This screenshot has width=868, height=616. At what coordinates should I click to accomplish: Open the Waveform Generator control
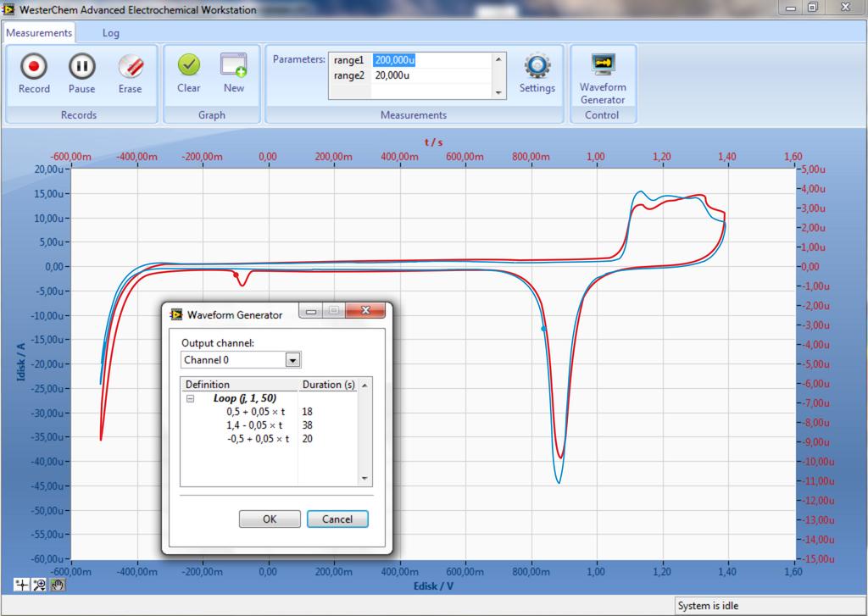point(603,79)
